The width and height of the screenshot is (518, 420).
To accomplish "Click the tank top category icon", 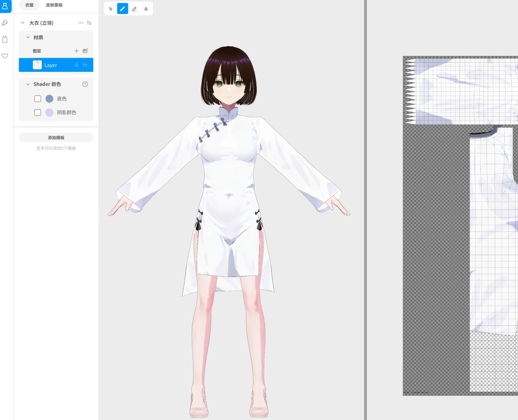I will point(5,39).
